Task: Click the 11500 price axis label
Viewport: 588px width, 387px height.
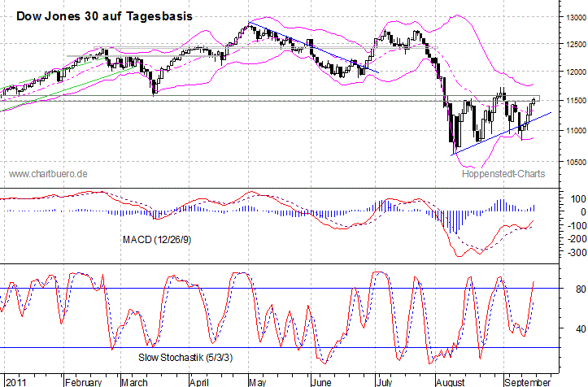Action: (577, 101)
